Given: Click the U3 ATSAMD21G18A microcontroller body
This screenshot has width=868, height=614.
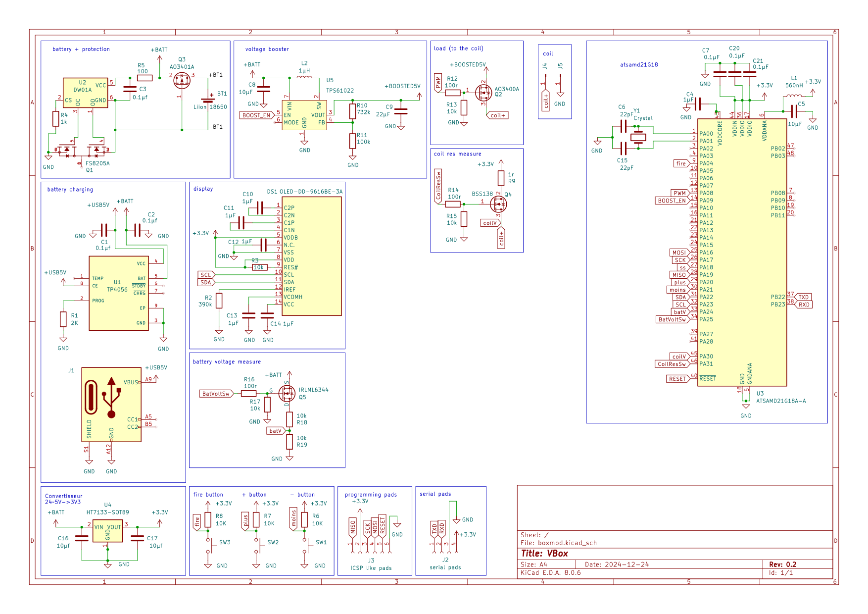Looking at the screenshot, I should point(742,253).
